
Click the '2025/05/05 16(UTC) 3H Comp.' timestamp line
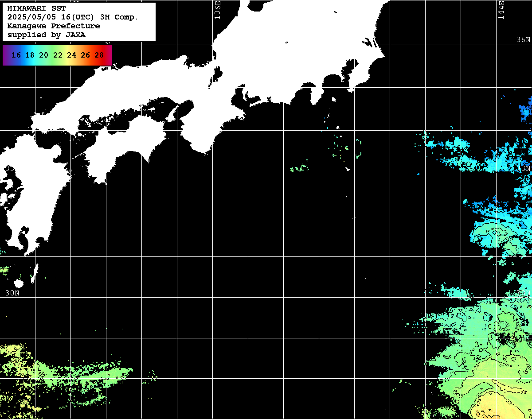[x=73, y=17]
